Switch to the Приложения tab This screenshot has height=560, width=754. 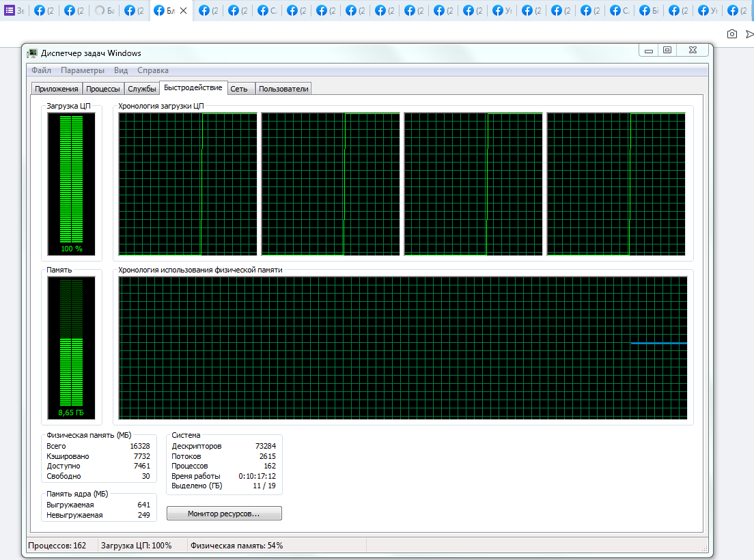[x=57, y=89]
